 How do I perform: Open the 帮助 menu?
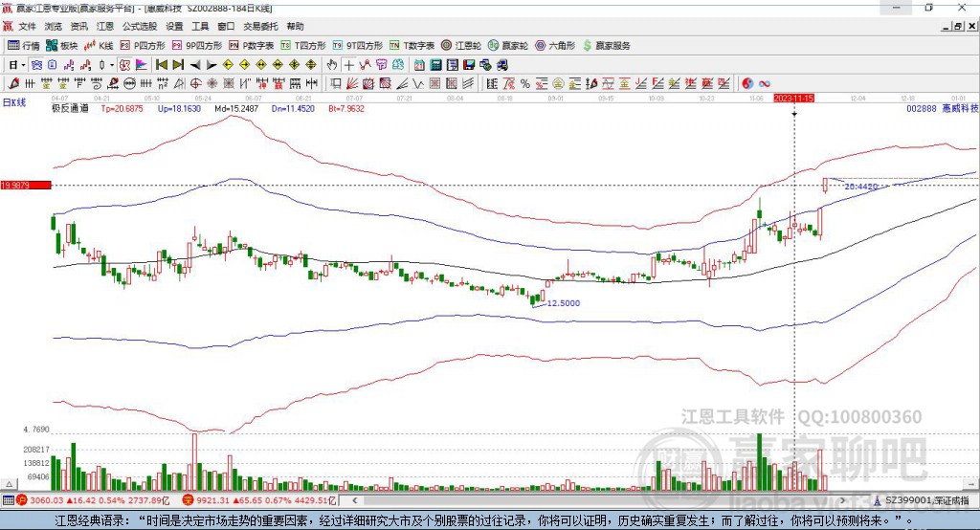pos(295,26)
